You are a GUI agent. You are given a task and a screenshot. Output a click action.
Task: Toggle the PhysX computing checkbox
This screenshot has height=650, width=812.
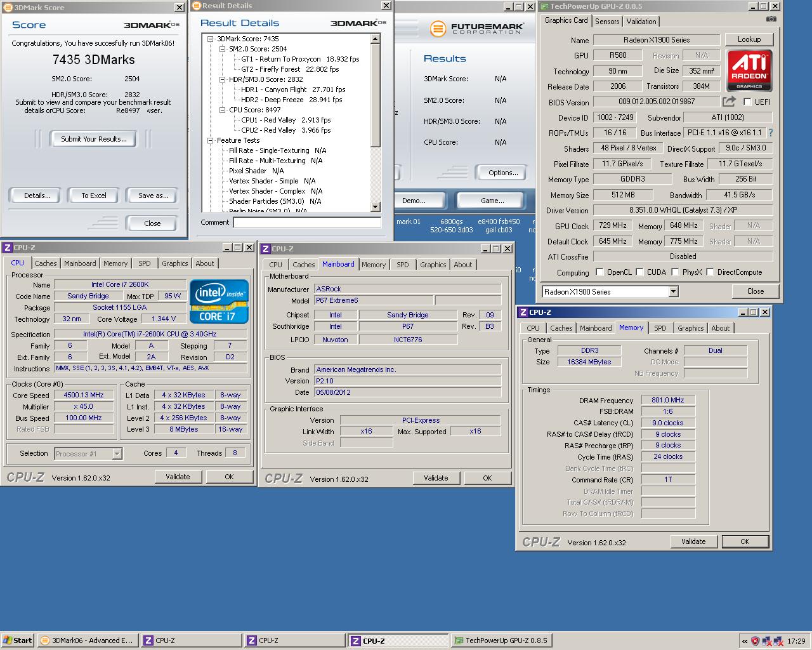pos(676,272)
